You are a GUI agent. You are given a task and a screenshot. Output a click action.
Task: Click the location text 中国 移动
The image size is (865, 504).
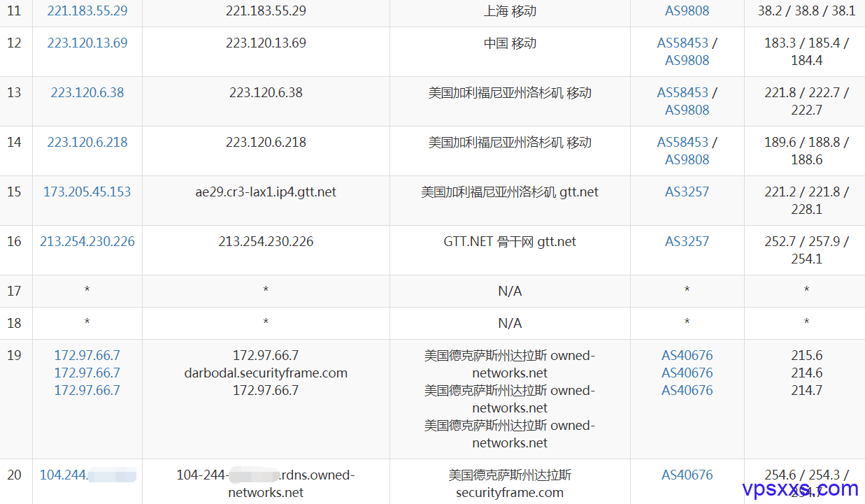[510, 43]
